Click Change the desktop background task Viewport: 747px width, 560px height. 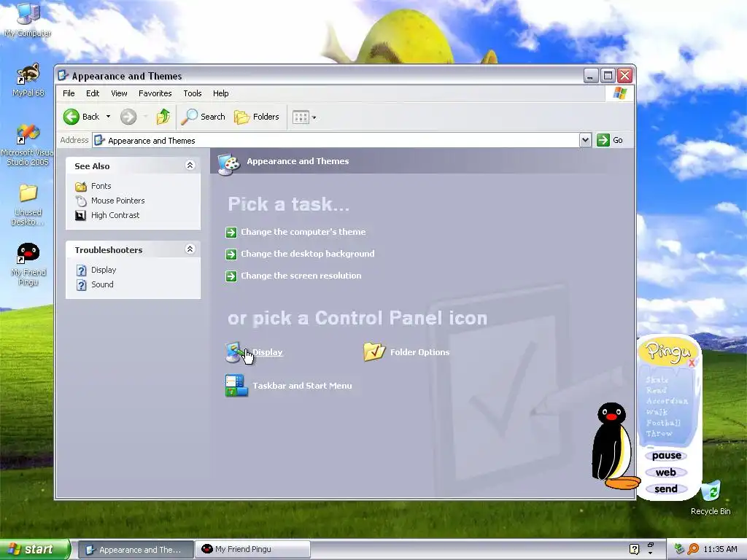(307, 254)
